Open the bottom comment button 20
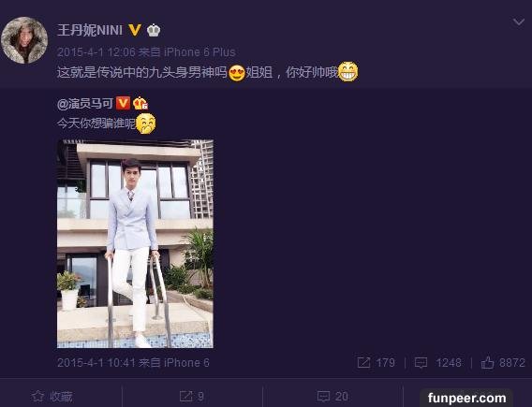This screenshot has height=407, width=532. point(332,396)
